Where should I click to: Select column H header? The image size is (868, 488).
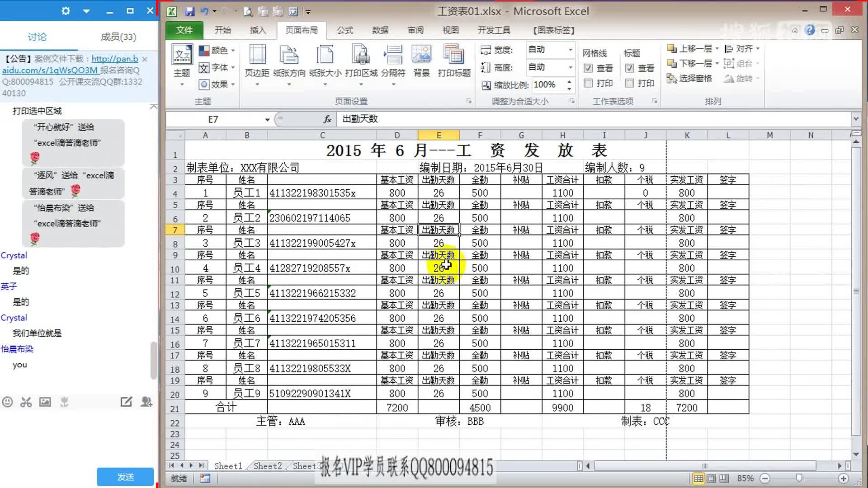562,135
